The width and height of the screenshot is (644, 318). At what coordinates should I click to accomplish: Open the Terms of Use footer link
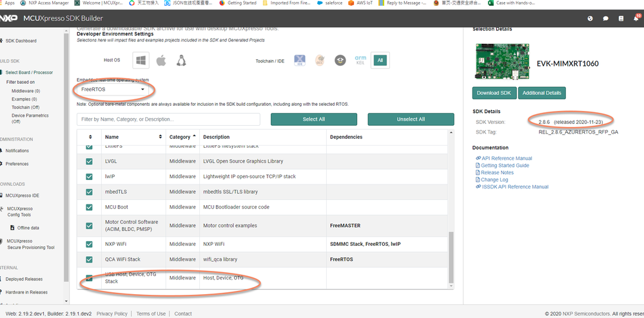click(151, 313)
